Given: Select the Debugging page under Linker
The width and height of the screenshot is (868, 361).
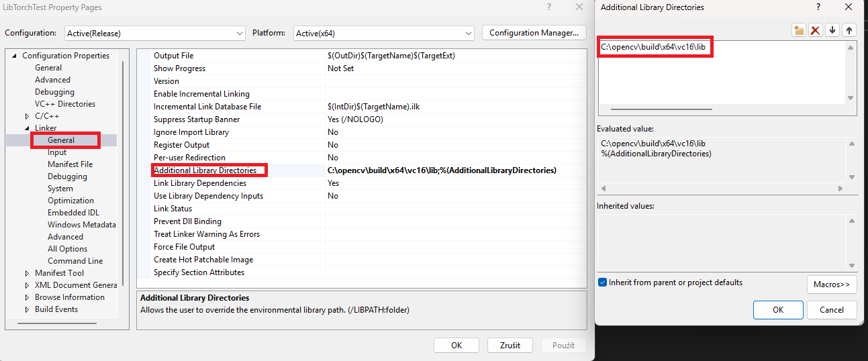Looking at the screenshot, I should click(67, 176).
